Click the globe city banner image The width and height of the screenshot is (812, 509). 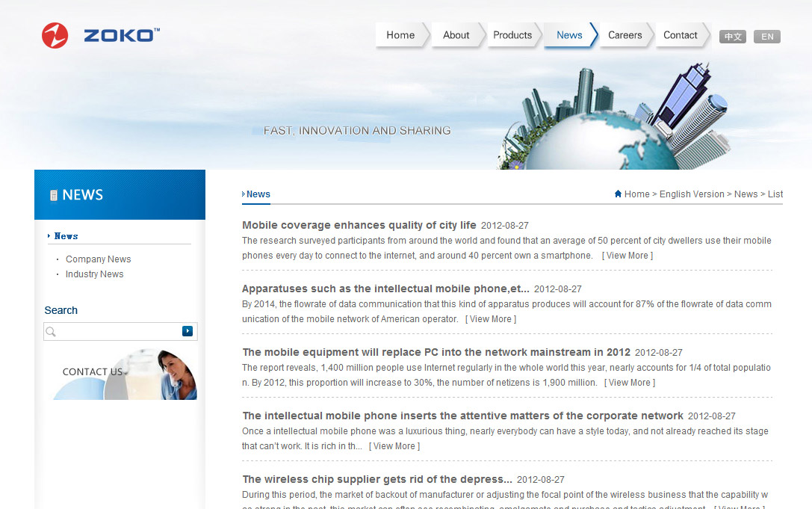point(613,117)
